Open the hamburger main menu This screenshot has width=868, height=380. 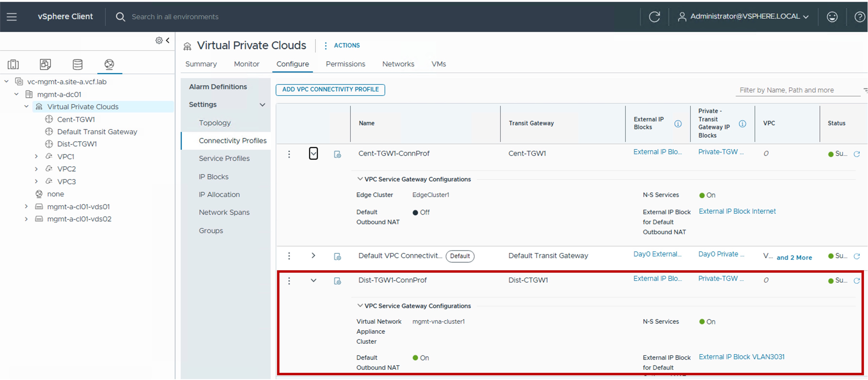pyautogui.click(x=12, y=16)
